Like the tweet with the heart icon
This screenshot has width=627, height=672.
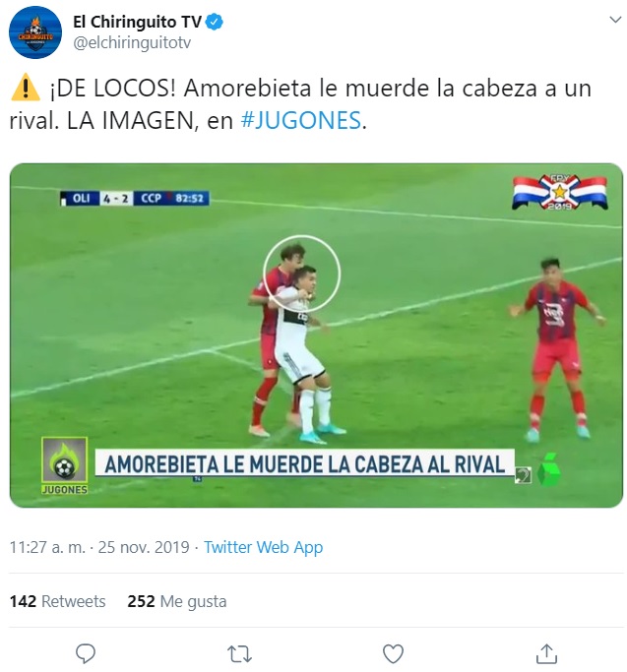(393, 653)
